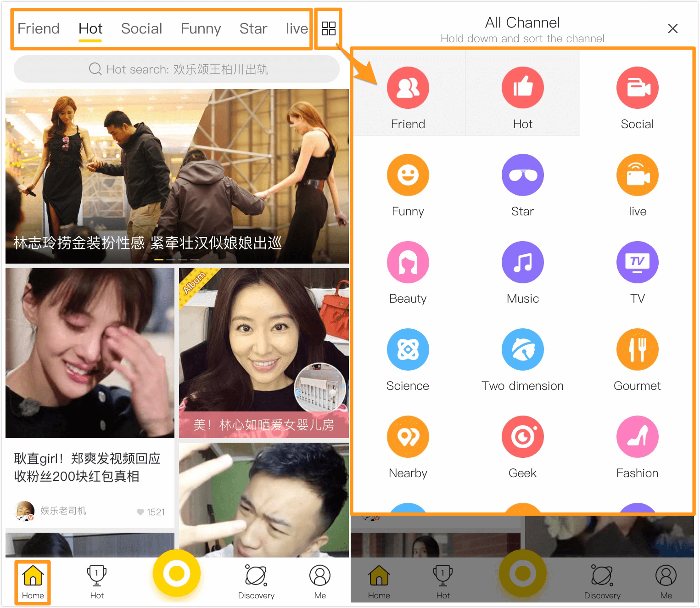Select the TV channel icon
The height and width of the screenshot is (608, 700).
637,262
